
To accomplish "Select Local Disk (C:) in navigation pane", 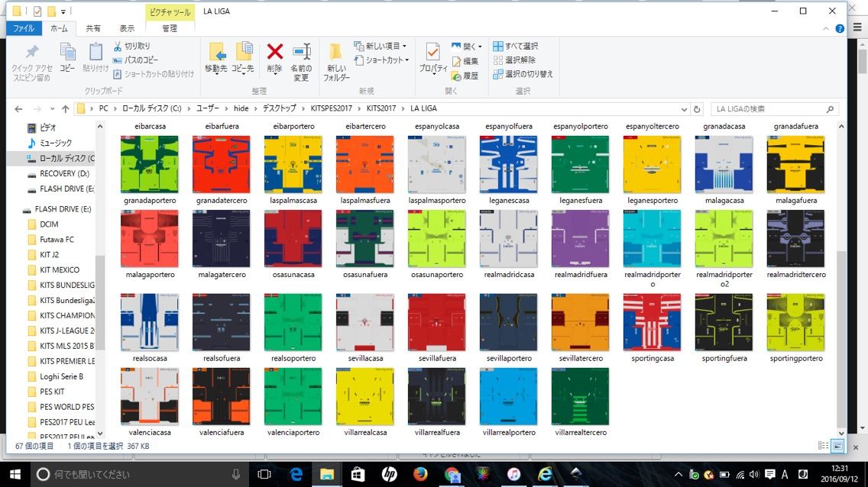I will click(60, 158).
